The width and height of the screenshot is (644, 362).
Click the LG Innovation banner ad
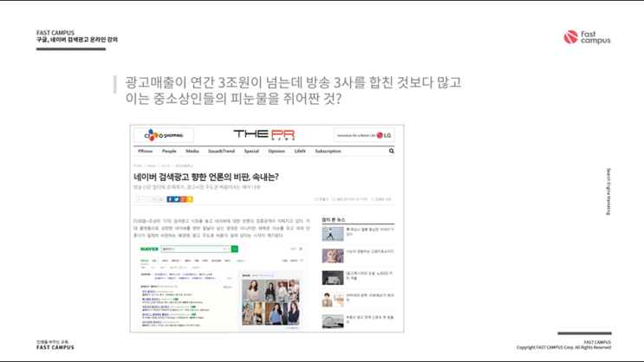point(364,135)
